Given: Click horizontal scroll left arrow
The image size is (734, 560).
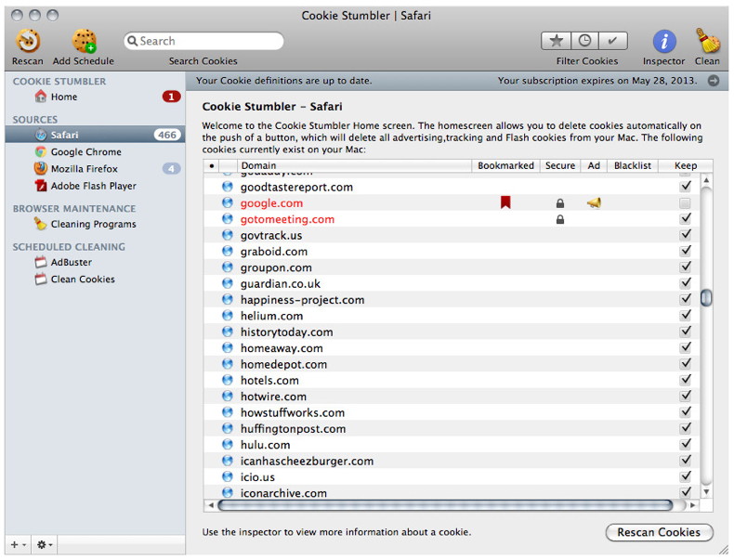Looking at the screenshot, I should (211, 505).
